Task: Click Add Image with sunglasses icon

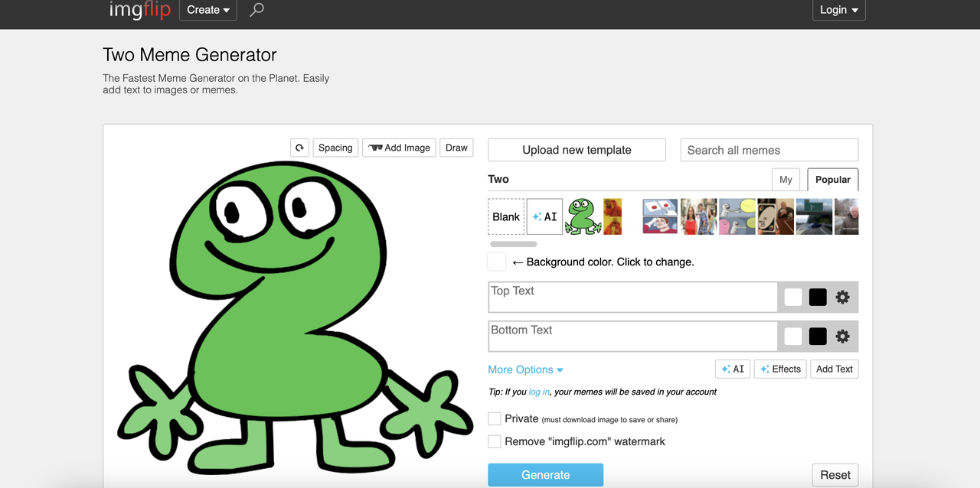Action: tap(399, 148)
